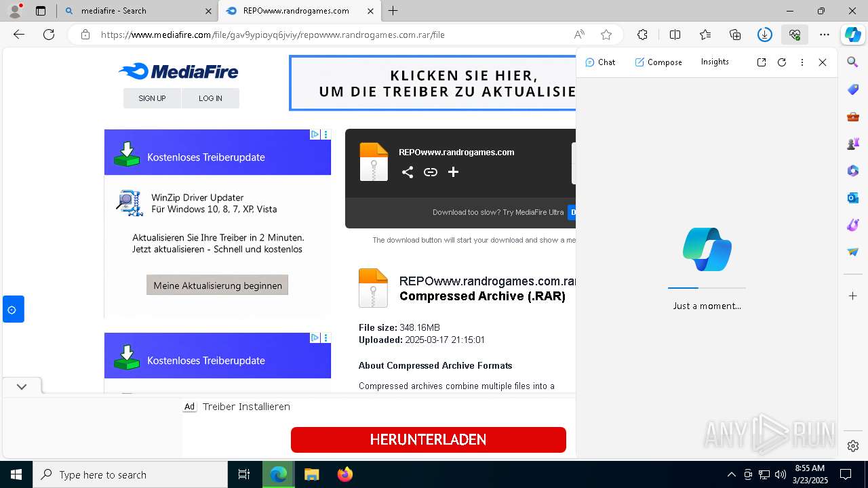This screenshot has height=488, width=868.
Task: Open the Downloads icon
Action: [x=765, y=35]
